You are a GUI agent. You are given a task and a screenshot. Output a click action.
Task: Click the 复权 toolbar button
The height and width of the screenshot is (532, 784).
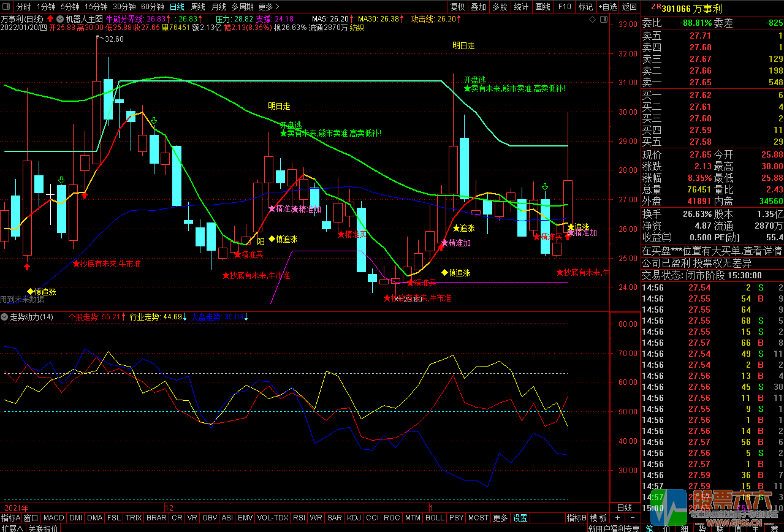click(x=458, y=7)
